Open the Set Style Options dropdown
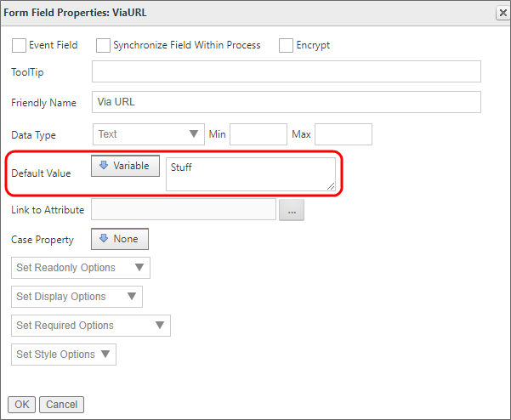This screenshot has height=420, width=511. 64,355
